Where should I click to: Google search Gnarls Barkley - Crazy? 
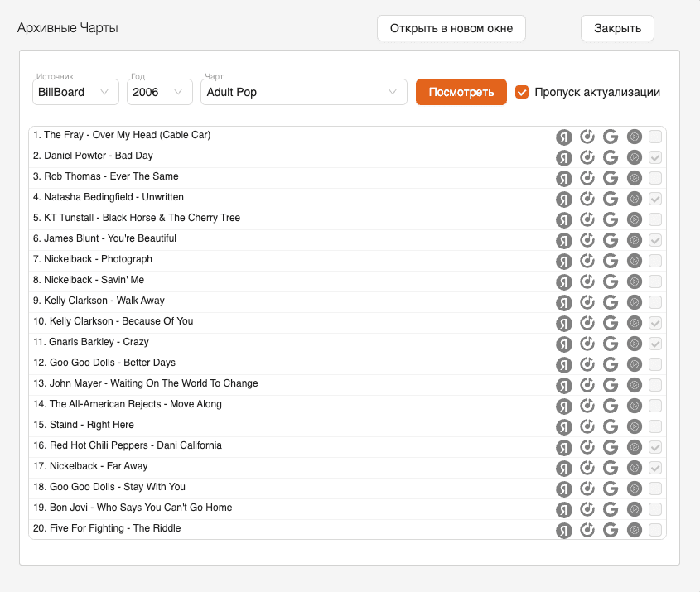(x=611, y=344)
